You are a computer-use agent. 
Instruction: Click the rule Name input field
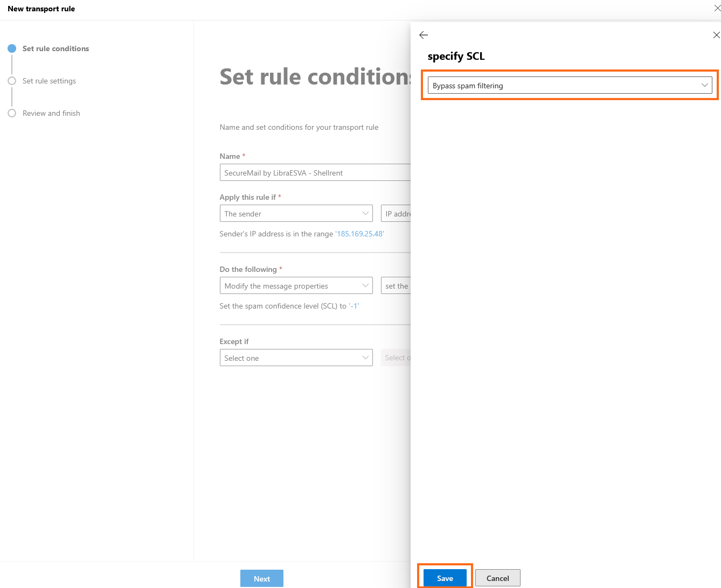coord(315,172)
